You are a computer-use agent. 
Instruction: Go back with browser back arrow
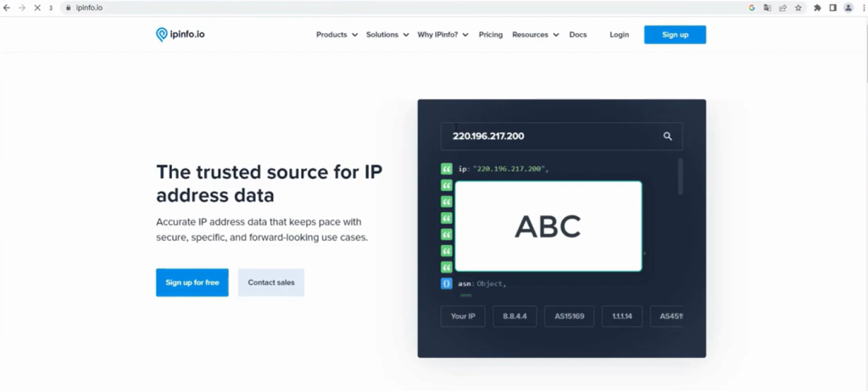(7, 8)
